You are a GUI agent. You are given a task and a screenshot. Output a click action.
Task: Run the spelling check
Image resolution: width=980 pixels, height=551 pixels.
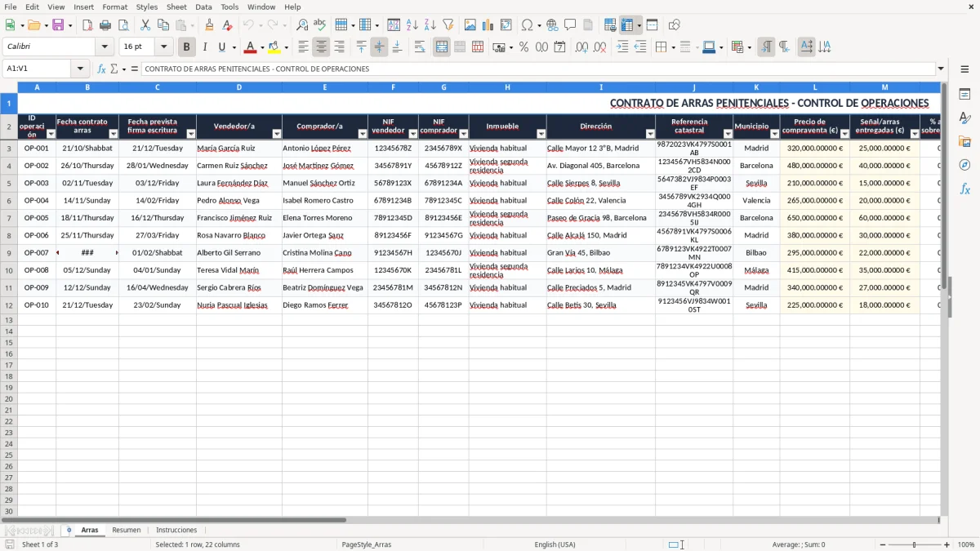click(320, 25)
